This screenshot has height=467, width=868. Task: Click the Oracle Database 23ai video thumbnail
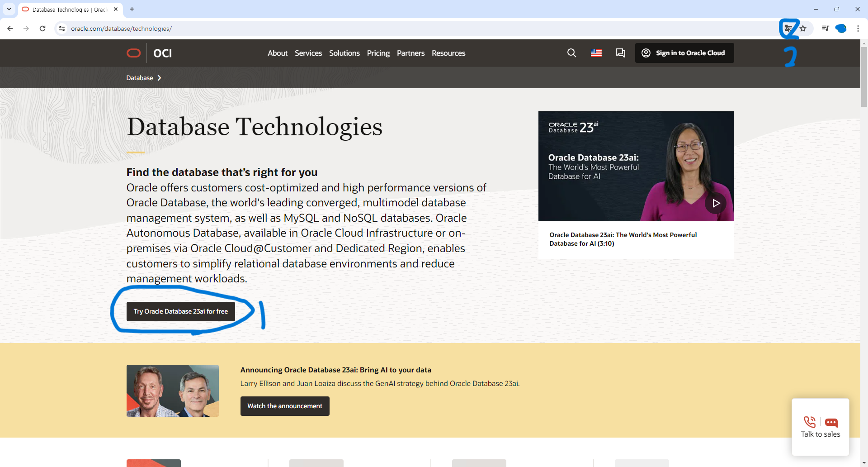pyautogui.click(x=636, y=166)
